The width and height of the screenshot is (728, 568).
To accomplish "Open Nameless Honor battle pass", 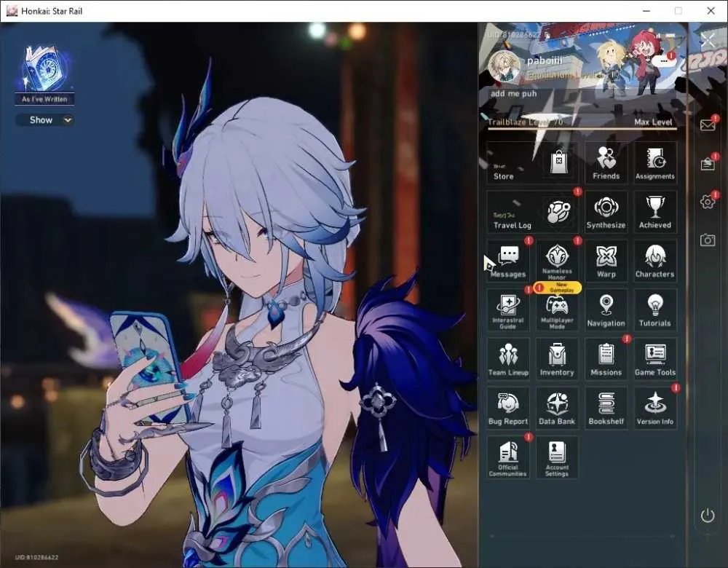I will pos(557,261).
